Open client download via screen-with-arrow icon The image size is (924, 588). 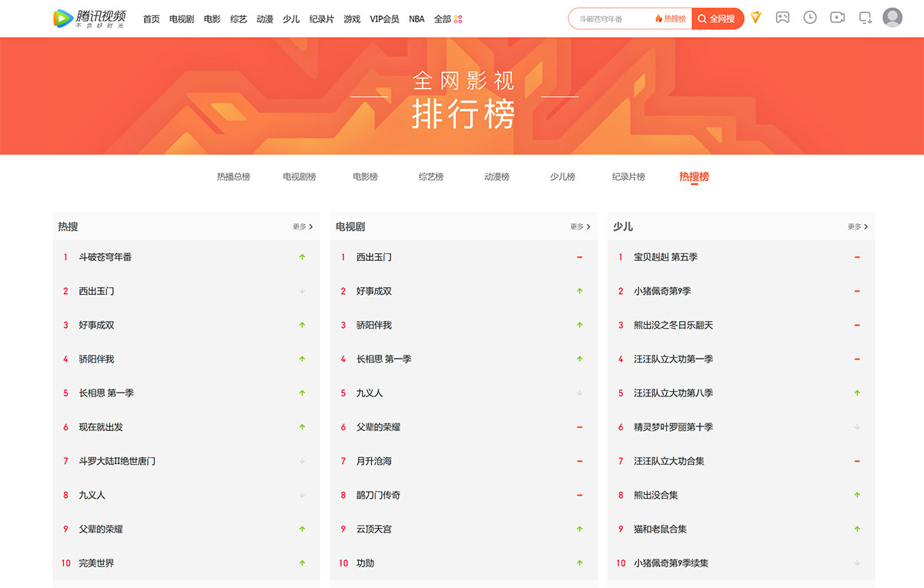pos(864,17)
